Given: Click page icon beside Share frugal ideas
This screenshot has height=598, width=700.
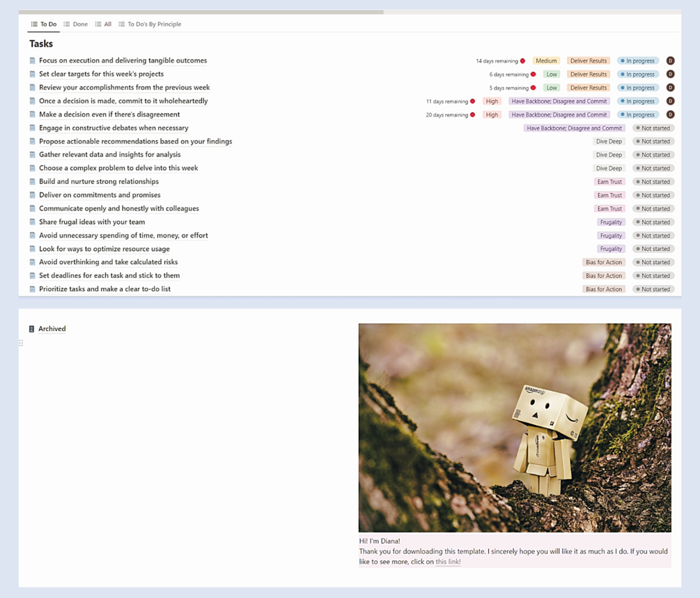Looking at the screenshot, I should click(33, 222).
